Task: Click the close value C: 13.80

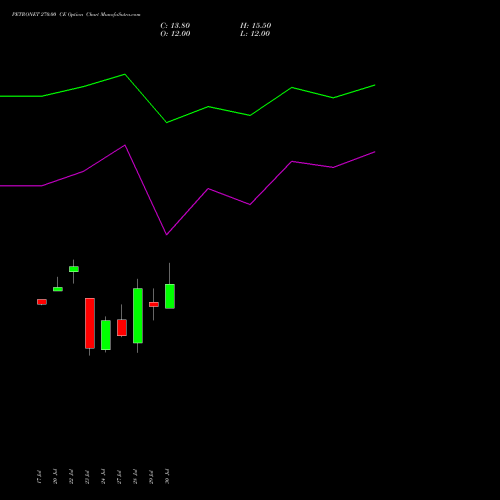Action: [175, 26]
